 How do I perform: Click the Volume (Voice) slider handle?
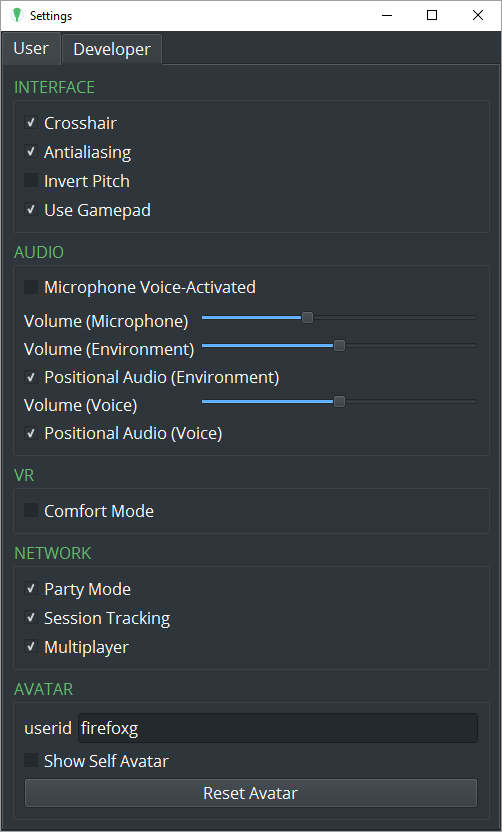point(339,402)
